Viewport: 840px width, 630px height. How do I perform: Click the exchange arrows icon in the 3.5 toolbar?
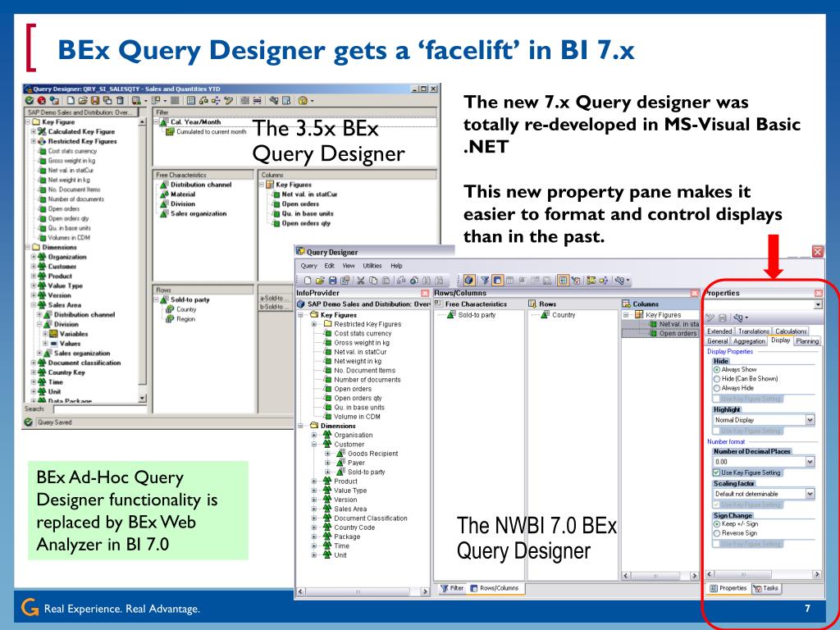216,100
